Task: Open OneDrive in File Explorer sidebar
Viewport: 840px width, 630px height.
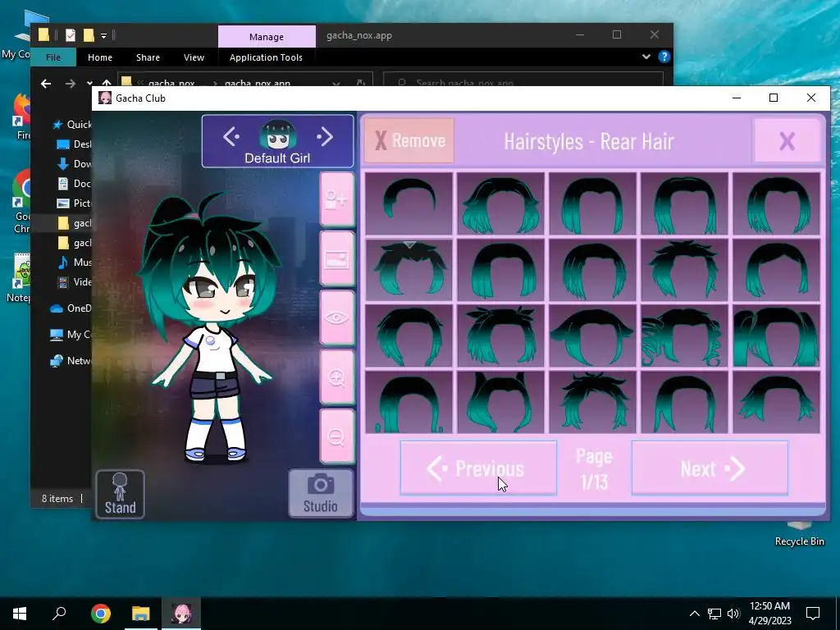Action: pos(71,308)
